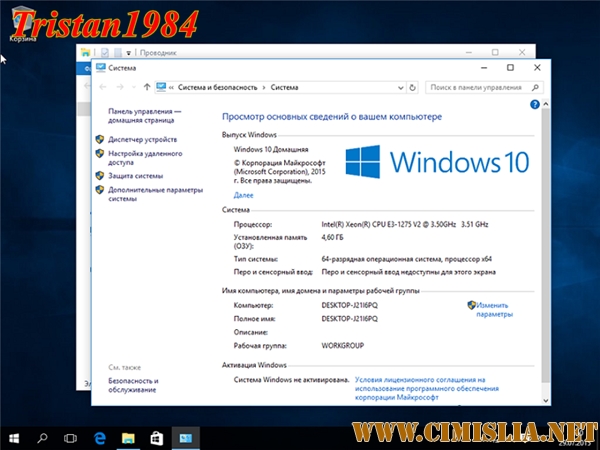Image resolution: width=600 pixels, height=450 pixels.
Task: Open Диспетчер устройств link
Action: pyautogui.click(x=142, y=140)
